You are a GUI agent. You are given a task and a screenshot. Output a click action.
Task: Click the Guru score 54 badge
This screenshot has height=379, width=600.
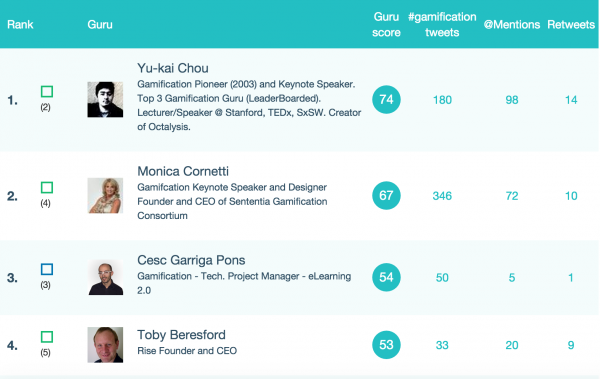pyautogui.click(x=386, y=277)
